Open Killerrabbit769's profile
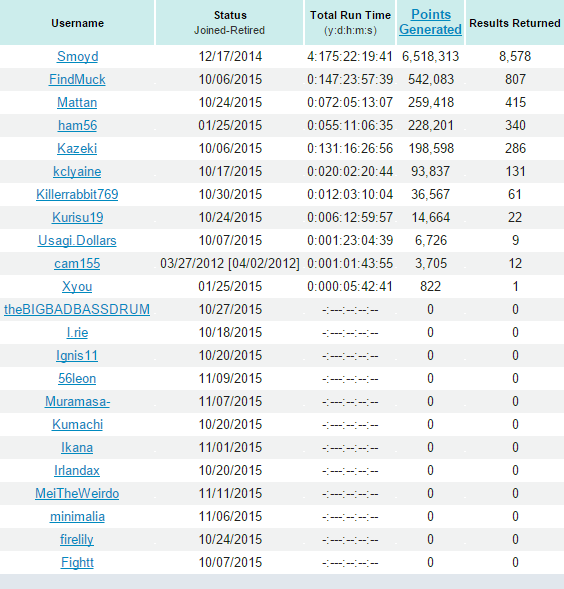This screenshot has height=589, width=564. tap(77, 195)
